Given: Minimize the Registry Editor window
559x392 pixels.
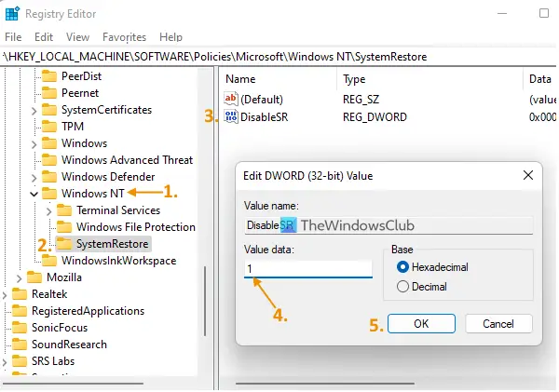Looking at the screenshot, I should coord(502,13).
